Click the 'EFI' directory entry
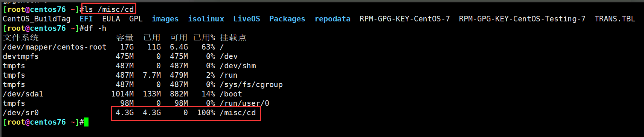 tap(86, 19)
